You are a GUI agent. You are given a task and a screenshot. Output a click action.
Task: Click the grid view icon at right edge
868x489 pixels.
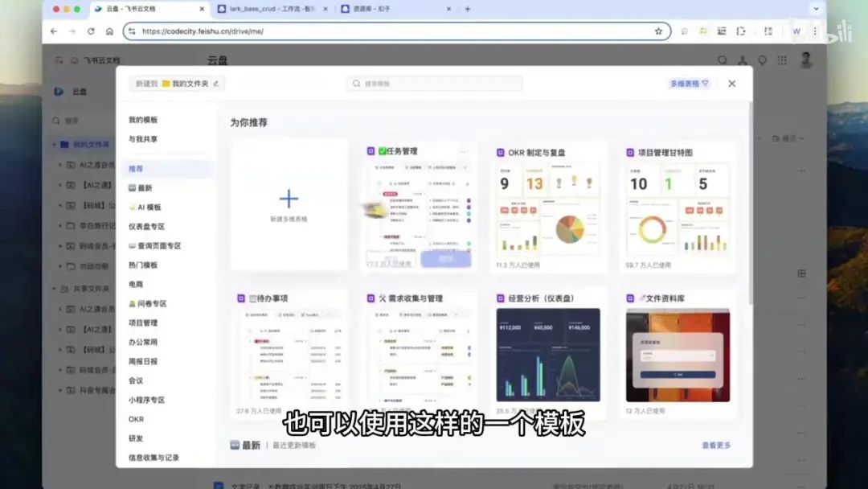(801, 273)
